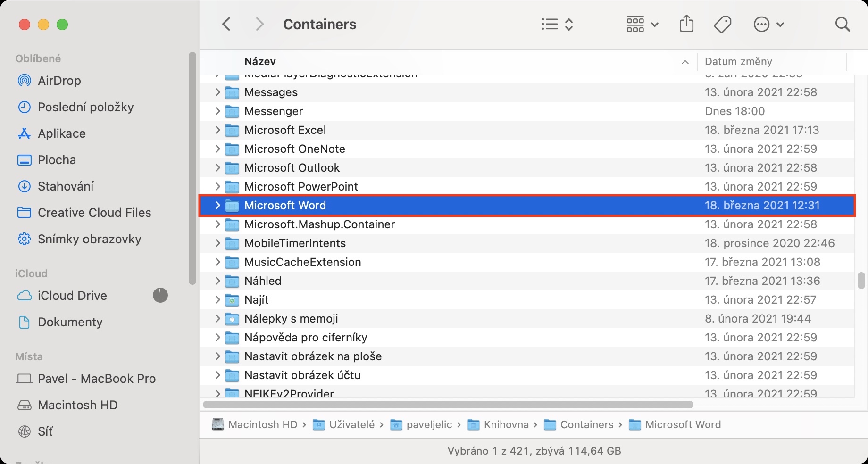
Task: Sort by Datum změny column header
Action: click(738, 62)
